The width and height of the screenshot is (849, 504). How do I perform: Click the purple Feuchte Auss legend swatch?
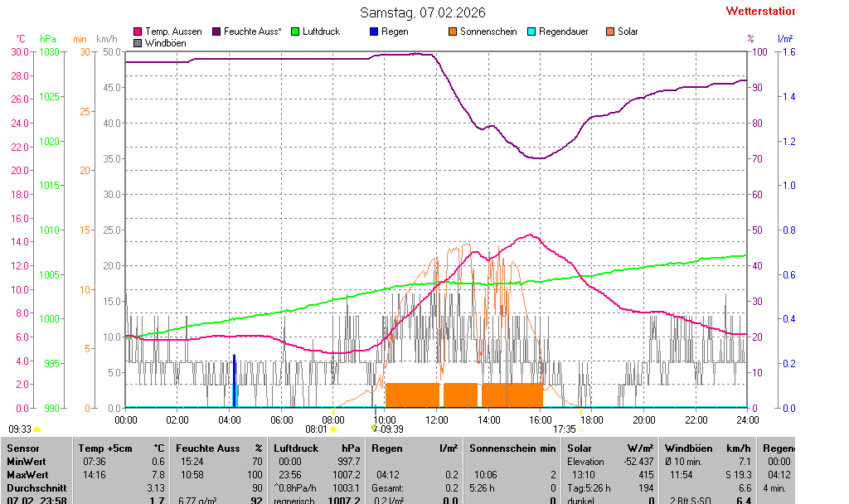tap(216, 31)
